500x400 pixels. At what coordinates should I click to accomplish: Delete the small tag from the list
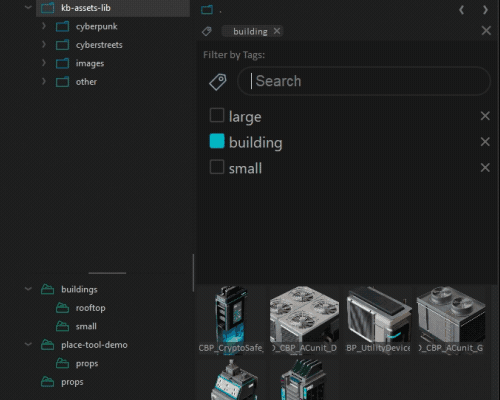[x=485, y=167]
